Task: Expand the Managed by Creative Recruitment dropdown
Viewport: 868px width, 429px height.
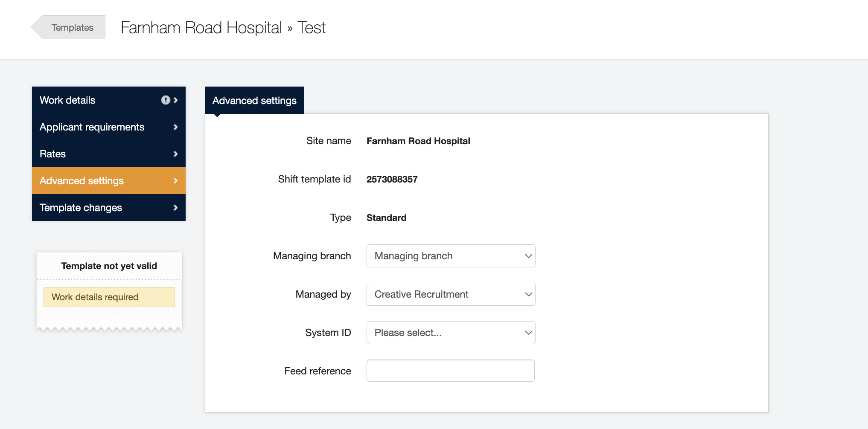Action: [x=451, y=294]
